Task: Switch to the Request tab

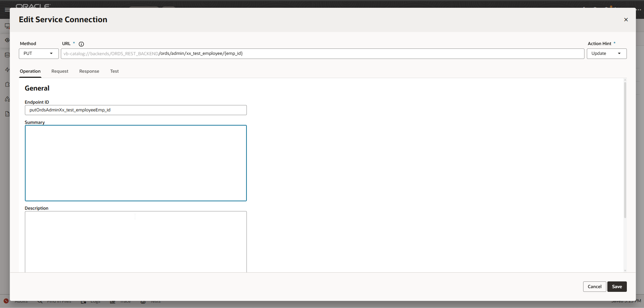Action: point(60,71)
